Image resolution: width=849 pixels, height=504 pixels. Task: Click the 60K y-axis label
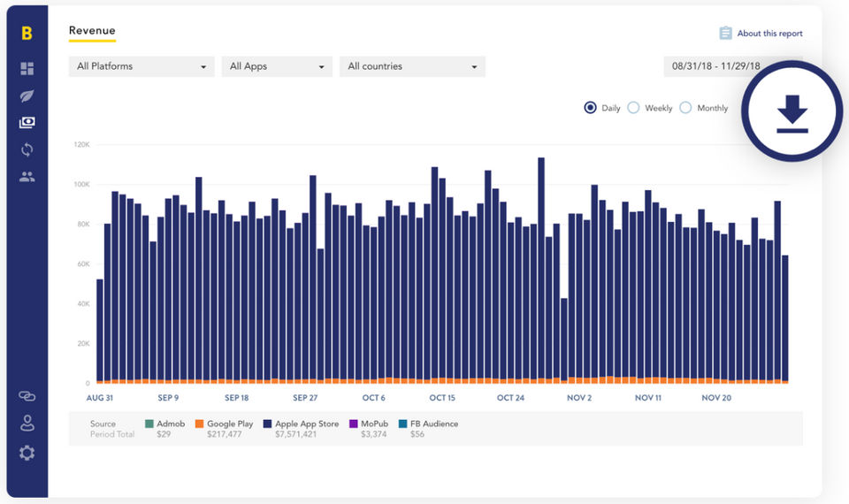[x=83, y=264]
